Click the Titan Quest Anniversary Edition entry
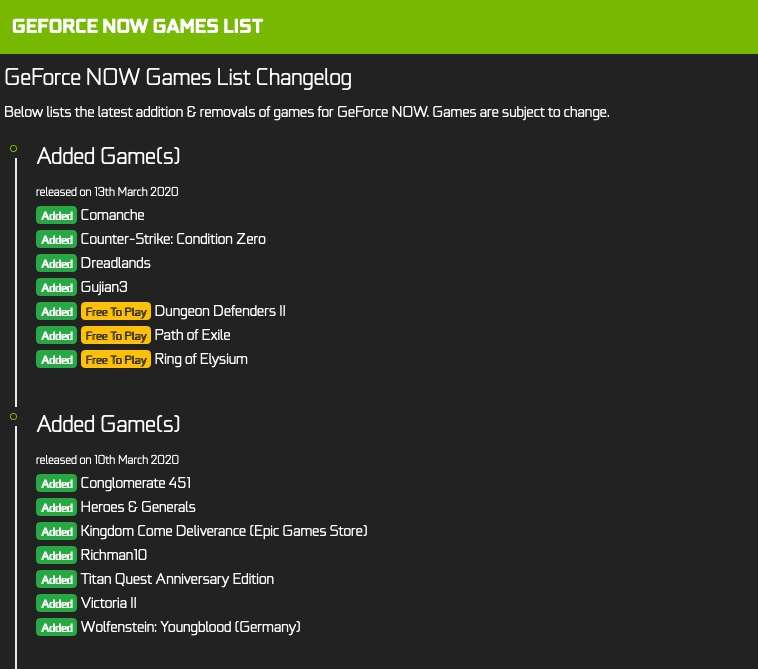Screen dimensions: 758x669 click(177, 579)
